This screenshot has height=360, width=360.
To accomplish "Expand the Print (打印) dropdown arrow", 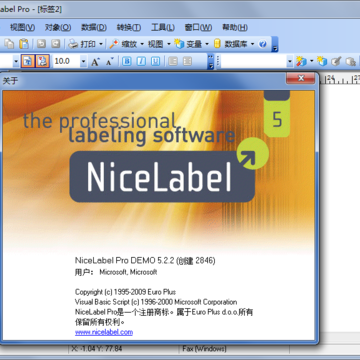I will pos(101,44).
